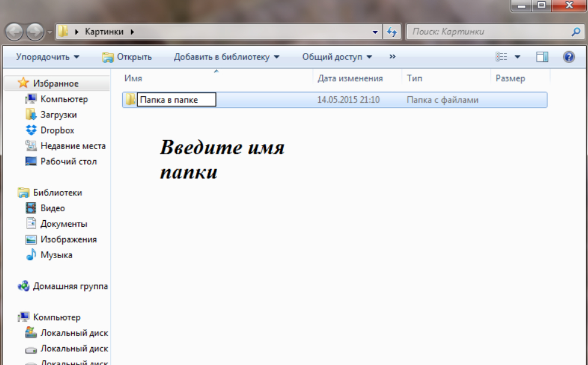Click the Help question mark icon
This screenshot has width=588, height=365.
[568, 57]
